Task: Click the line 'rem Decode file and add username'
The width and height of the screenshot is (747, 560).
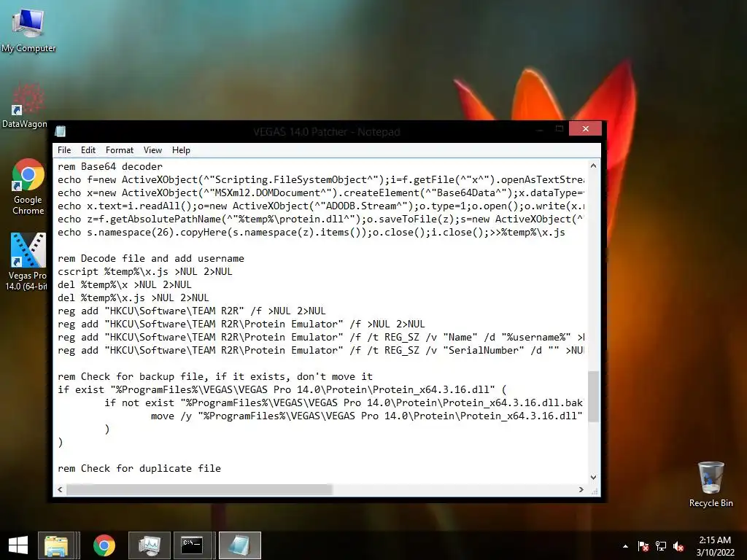Action: click(x=151, y=258)
